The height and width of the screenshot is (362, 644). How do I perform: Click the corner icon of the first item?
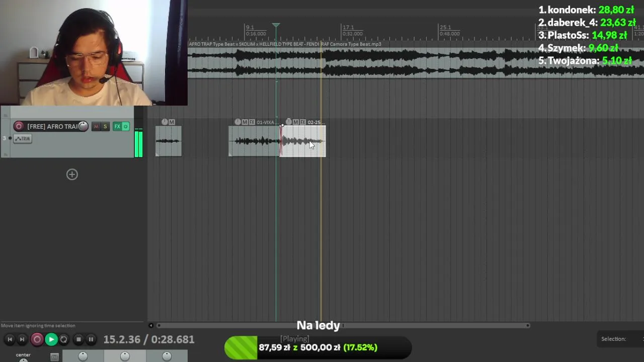157,154
